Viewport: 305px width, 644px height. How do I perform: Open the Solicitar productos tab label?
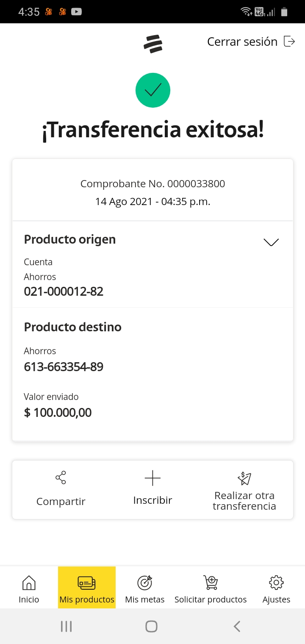coord(211,600)
